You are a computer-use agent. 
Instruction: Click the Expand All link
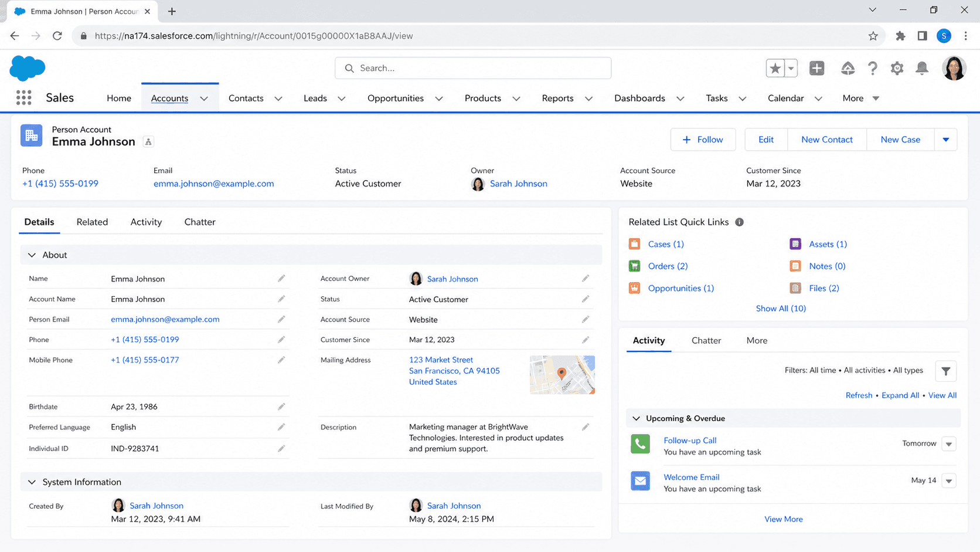[x=900, y=395]
